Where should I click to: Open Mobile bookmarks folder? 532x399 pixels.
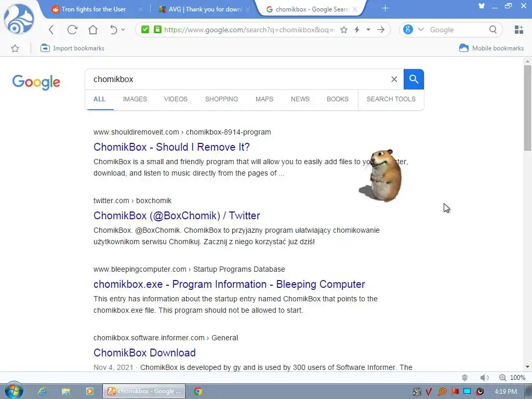click(491, 48)
